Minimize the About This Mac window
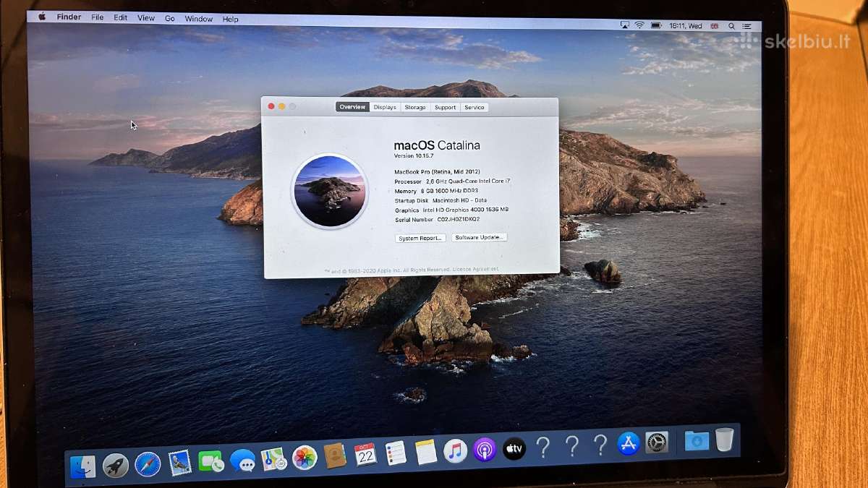Image resolution: width=868 pixels, height=488 pixels. click(282, 106)
